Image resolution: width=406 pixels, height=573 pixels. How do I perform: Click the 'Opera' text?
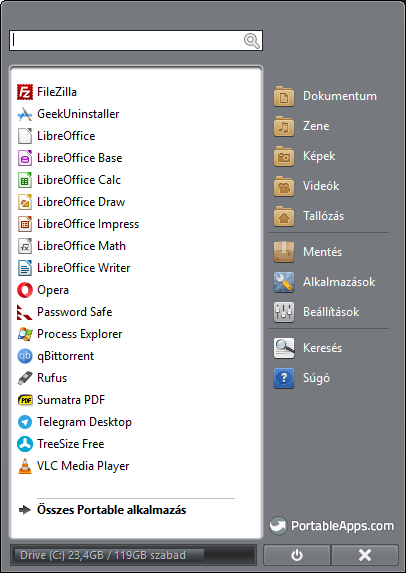[x=53, y=290]
